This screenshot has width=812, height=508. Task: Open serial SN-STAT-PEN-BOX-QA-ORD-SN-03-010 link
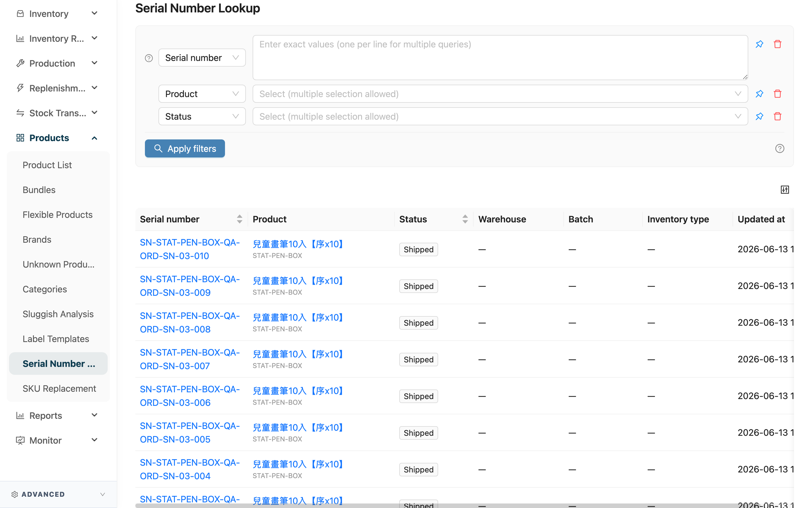click(189, 249)
